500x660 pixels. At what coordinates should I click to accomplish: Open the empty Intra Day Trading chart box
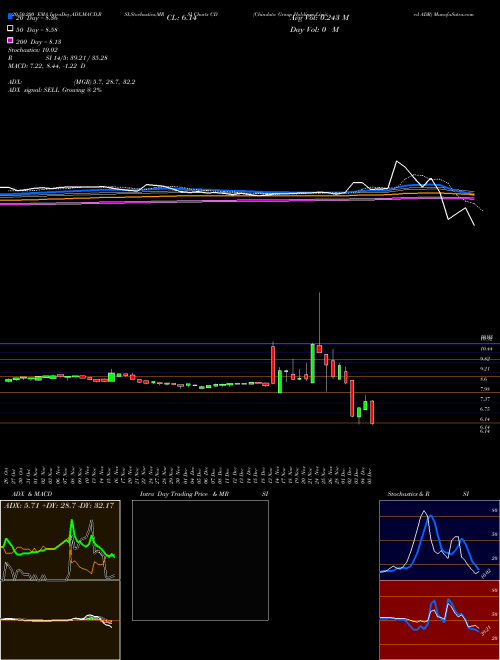click(x=200, y=560)
